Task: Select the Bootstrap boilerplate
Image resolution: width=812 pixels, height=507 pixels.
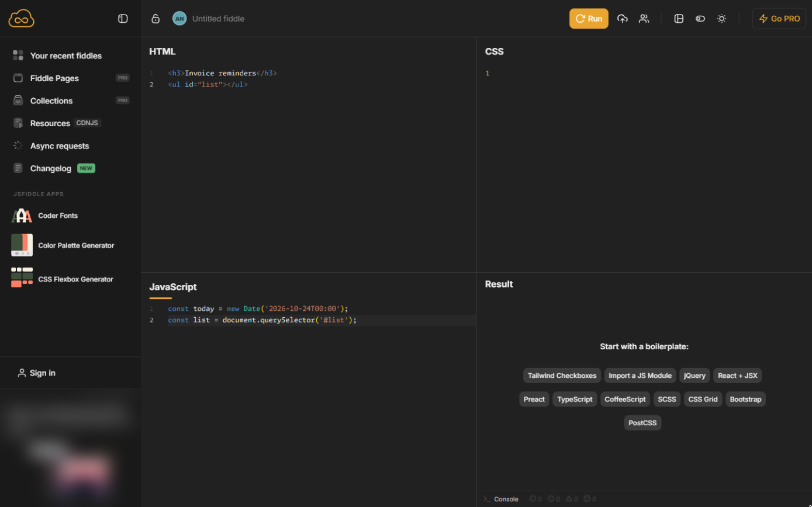Action: 745,400
